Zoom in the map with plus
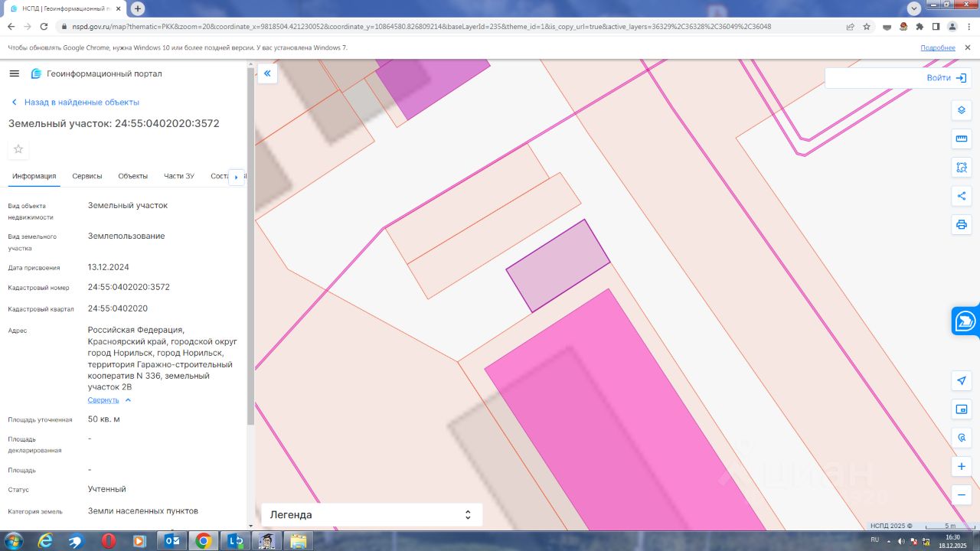Viewport: 980px width, 551px height. (x=962, y=466)
